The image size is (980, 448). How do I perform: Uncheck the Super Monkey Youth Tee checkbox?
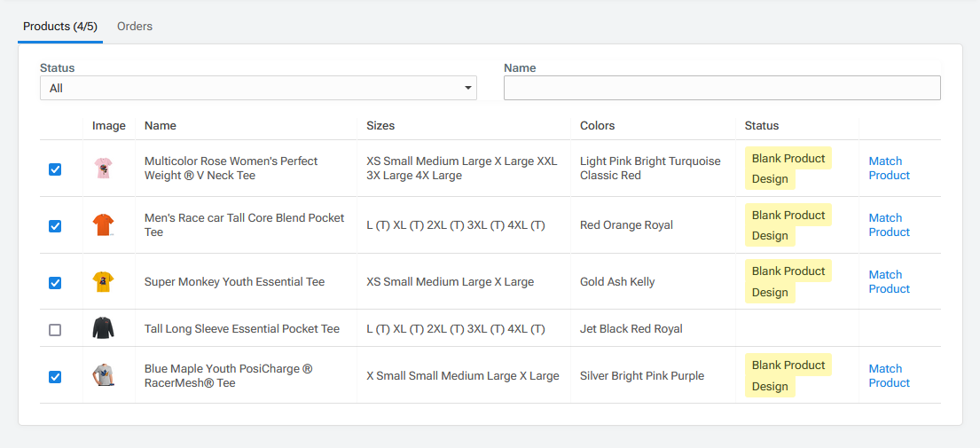(x=55, y=282)
